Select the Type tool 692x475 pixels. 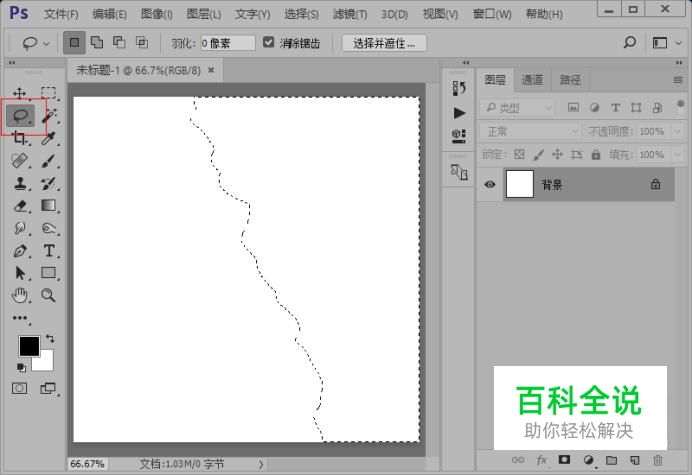49,251
